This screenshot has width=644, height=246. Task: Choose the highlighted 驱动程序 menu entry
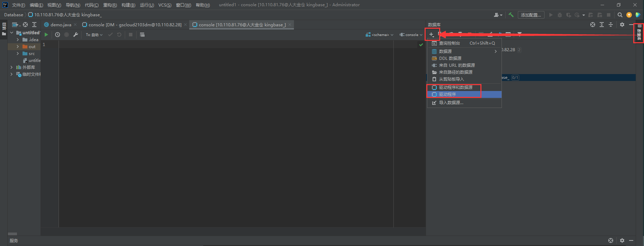(464, 94)
